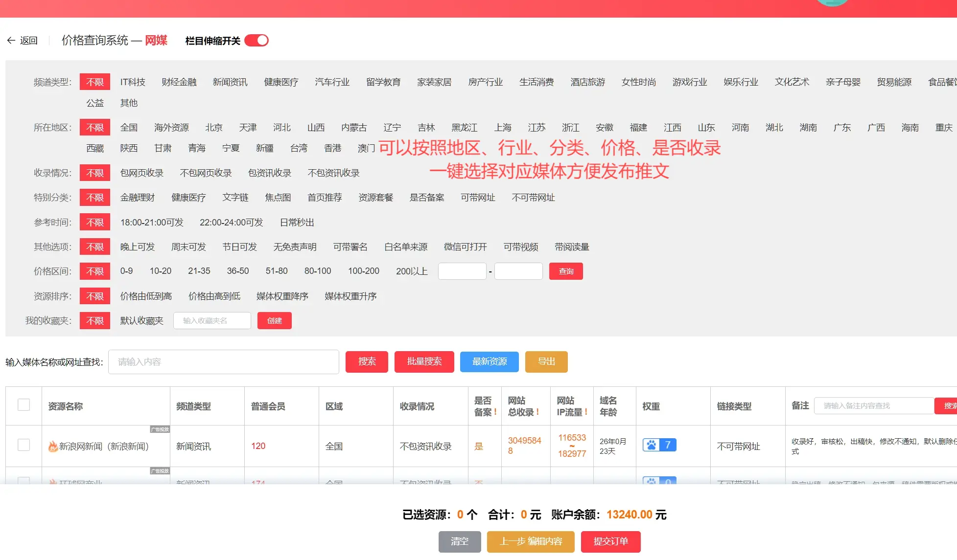Choose 包网页收录 under 收录情况
The width and height of the screenshot is (957, 560).
click(x=141, y=173)
